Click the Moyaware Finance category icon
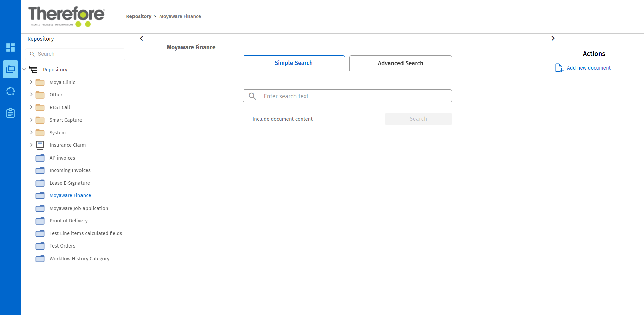This screenshot has height=315, width=644. click(x=40, y=195)
